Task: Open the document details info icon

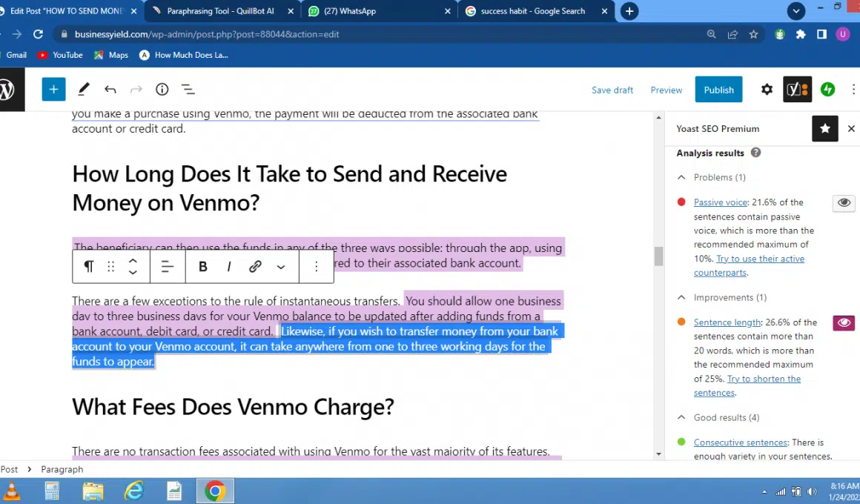Action: (x=162, y=90)
